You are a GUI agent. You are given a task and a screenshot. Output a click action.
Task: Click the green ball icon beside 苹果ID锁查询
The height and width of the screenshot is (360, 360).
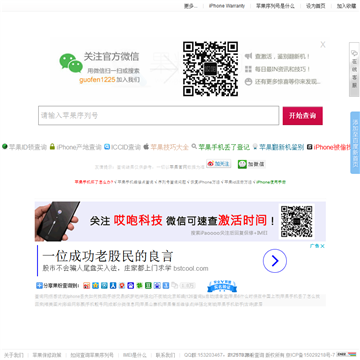tap(5, 146)
